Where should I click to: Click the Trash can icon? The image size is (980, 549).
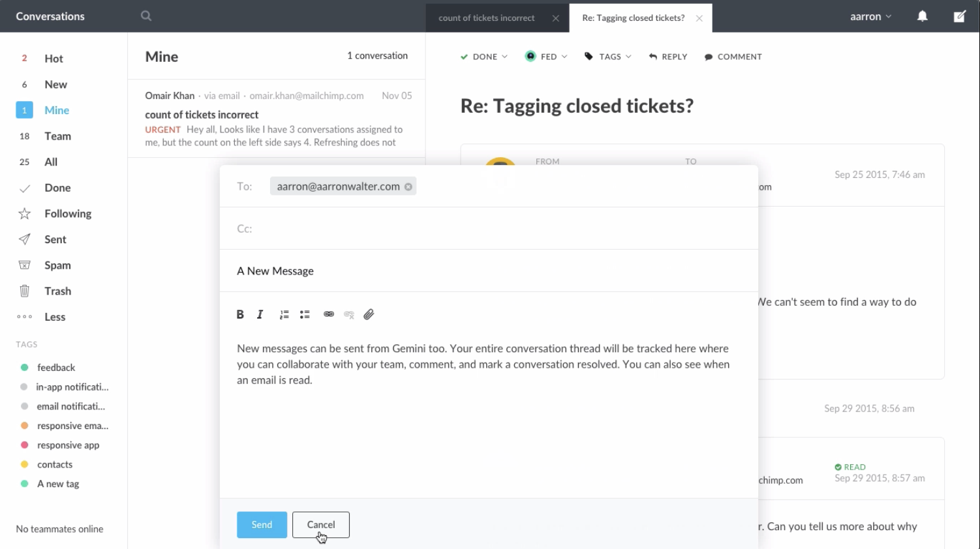click(x=24, y=291)
